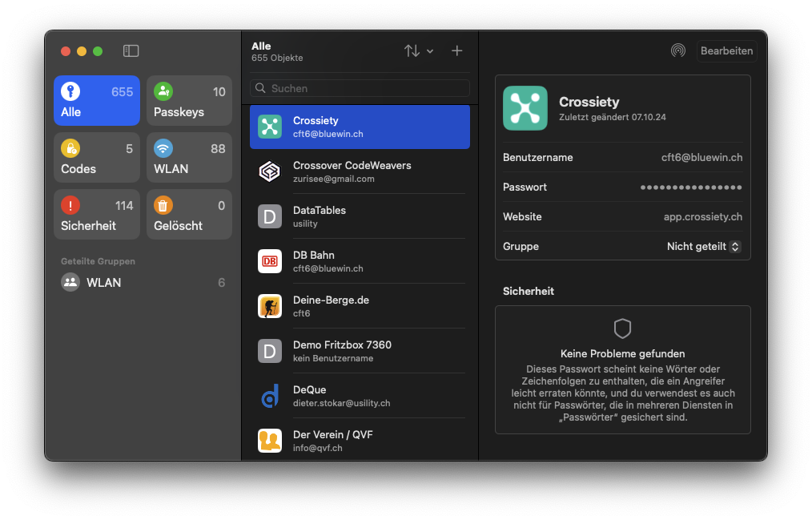Click the blue WLAN wifi icon
Screen dimensions: 812x520
pos(163,149)
